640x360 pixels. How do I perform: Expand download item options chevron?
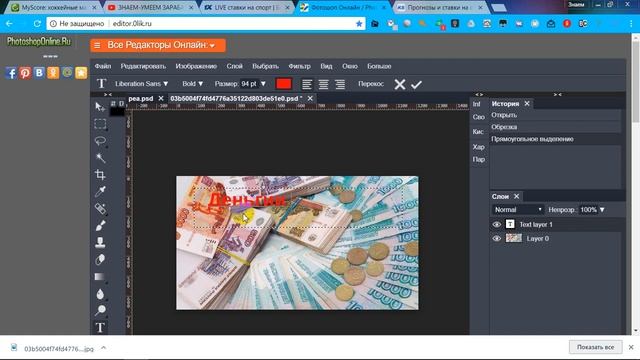click(103, 348)
